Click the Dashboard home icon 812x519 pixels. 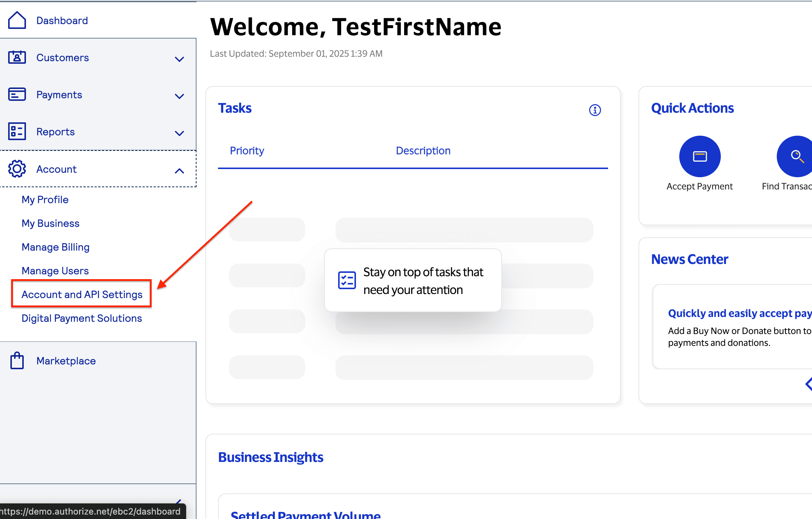[x=17, y=20]
